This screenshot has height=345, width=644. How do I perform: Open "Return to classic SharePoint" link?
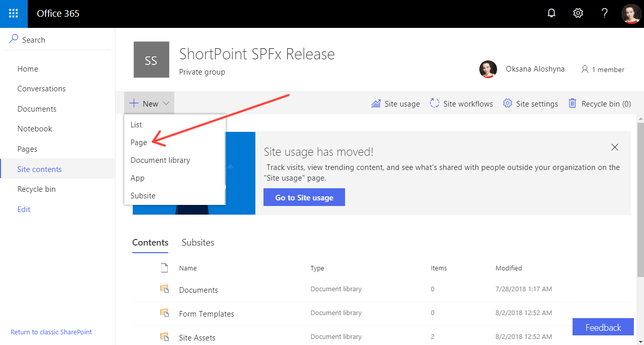pyautogui.click(x=51, y=332)
